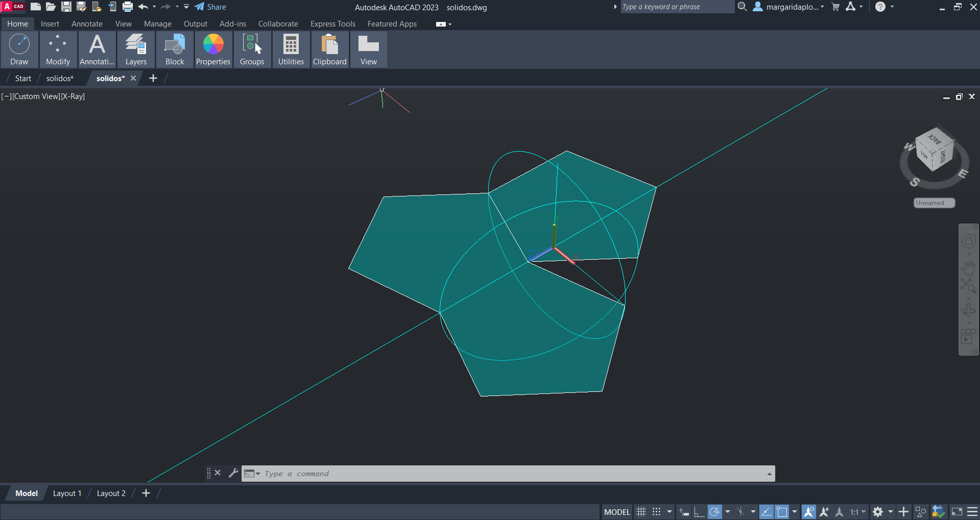Click the Save icon in quick access toolbar
The image size is (980, 520).
tap(66, 7)
